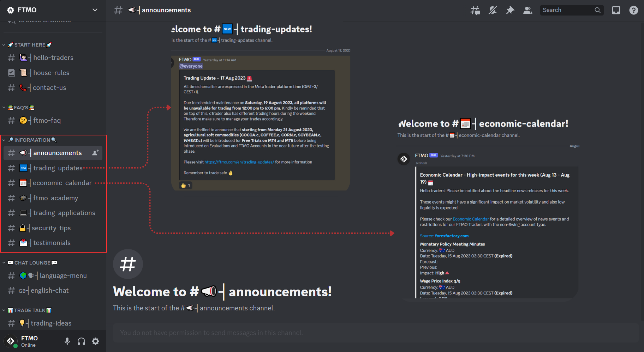Click the disabled message input box
Viewport: 644px width, 352px height.
376,333
